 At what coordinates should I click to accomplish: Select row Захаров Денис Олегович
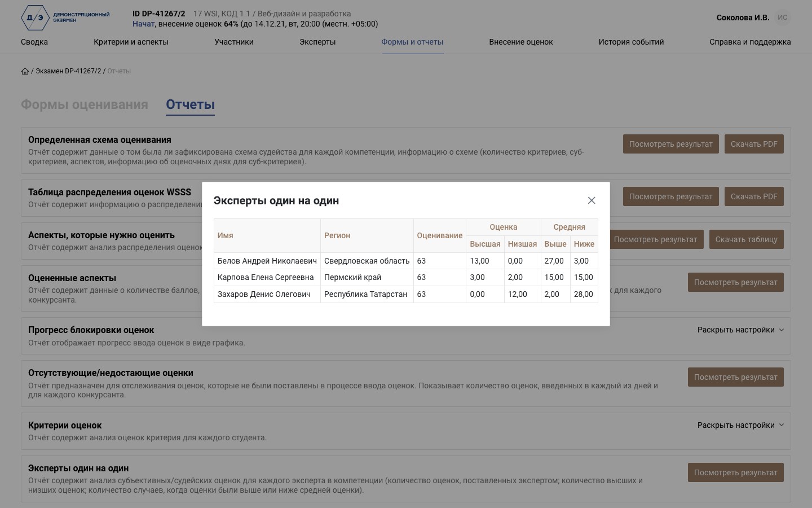[406, 294]
